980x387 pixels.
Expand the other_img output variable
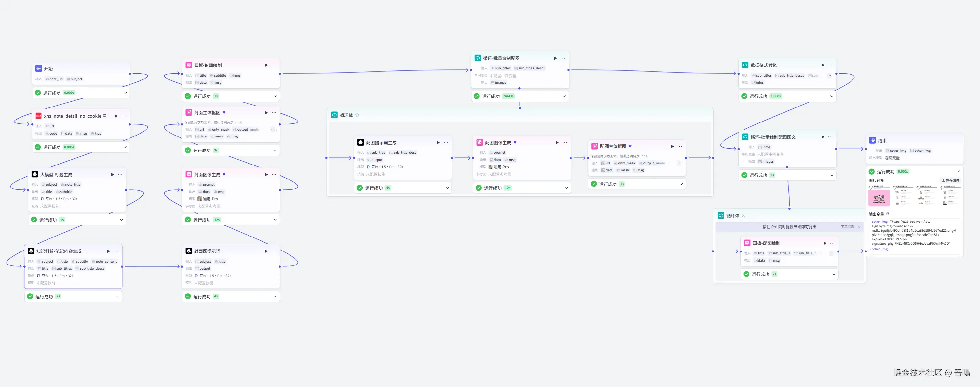pos(870,249)
